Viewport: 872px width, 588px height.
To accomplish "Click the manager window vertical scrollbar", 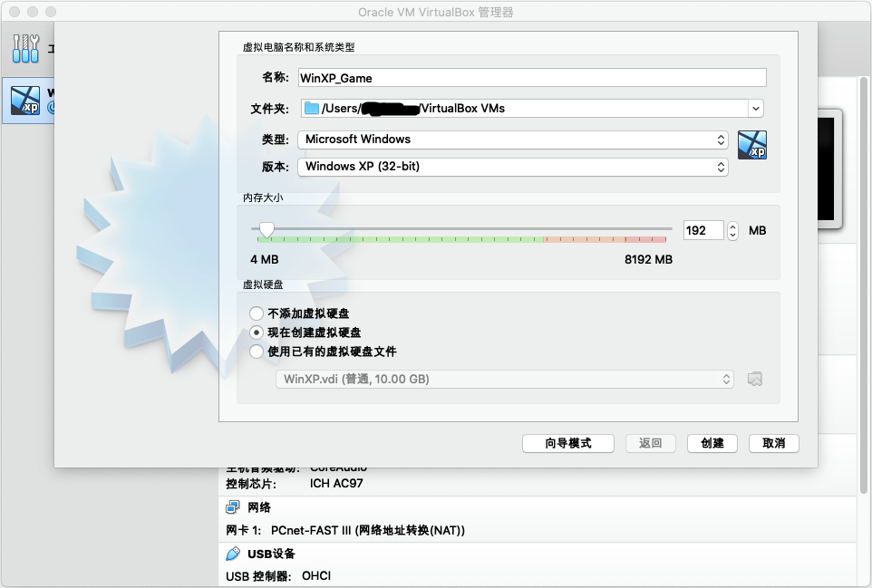I will [864, 285].
